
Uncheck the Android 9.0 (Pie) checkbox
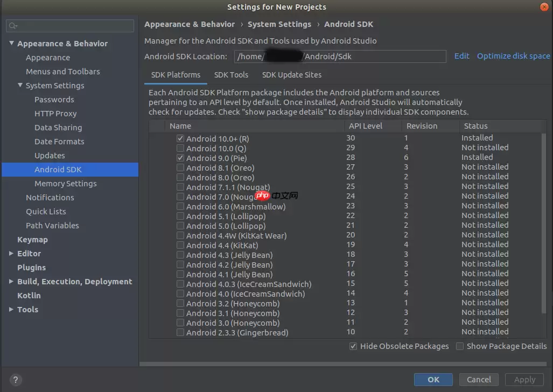(180, 158)
